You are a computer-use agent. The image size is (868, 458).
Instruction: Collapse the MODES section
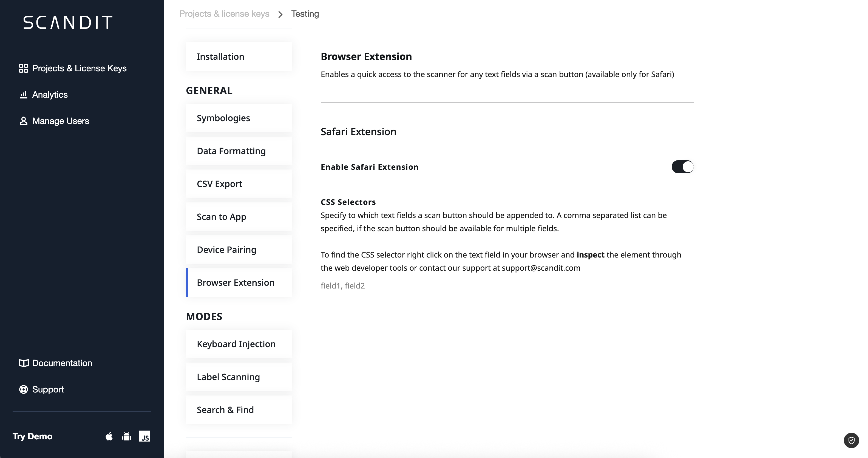[204, 316]
